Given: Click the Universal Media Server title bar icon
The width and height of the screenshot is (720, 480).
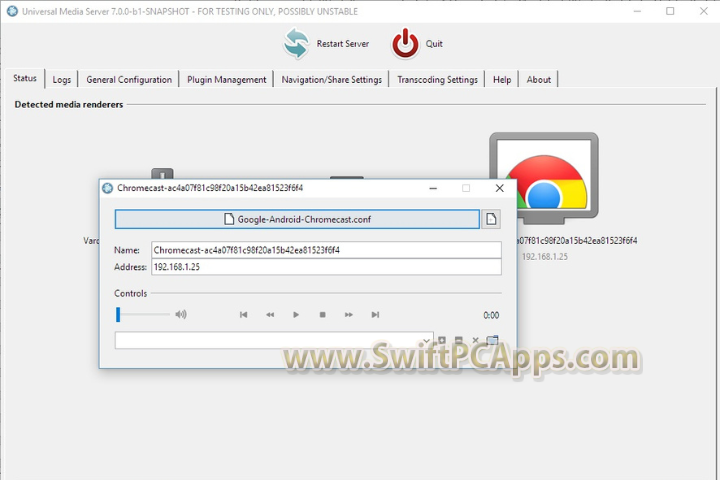Looking at the screenshot, I should click(12, 11).
